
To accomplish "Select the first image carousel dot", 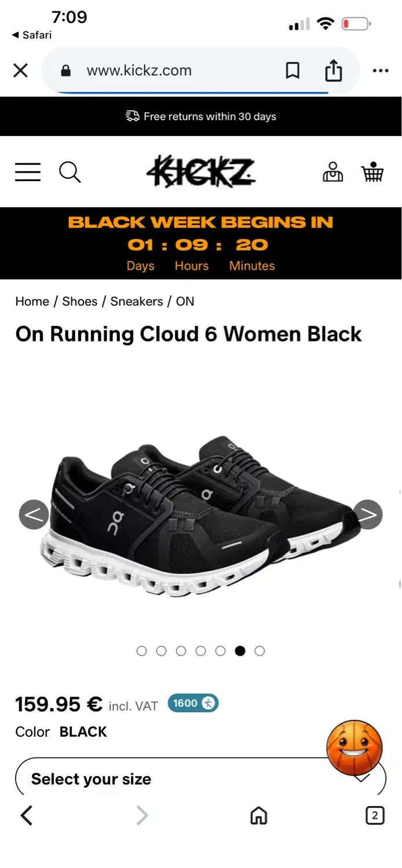I will coord(141,651).
